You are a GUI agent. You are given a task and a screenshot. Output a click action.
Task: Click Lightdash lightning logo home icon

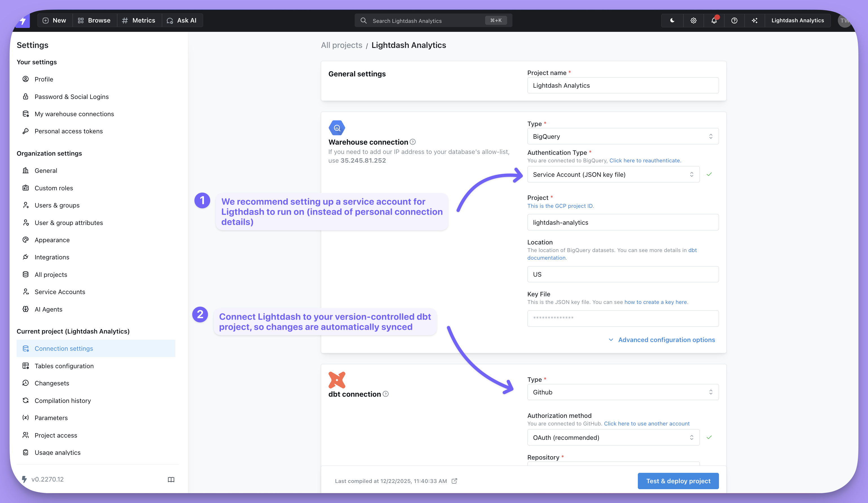(23, 21)
